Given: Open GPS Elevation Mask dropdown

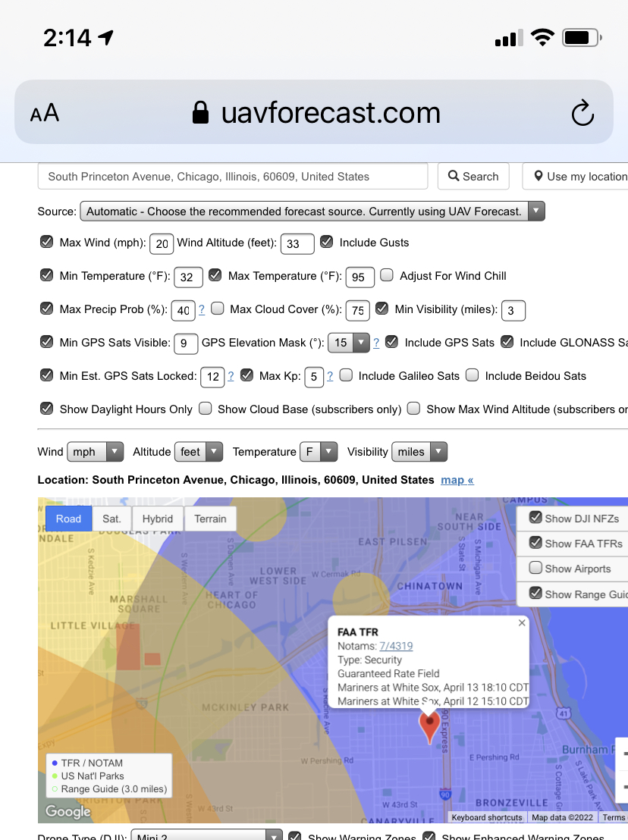Looking at the screenshot, I should coord(349,343).
